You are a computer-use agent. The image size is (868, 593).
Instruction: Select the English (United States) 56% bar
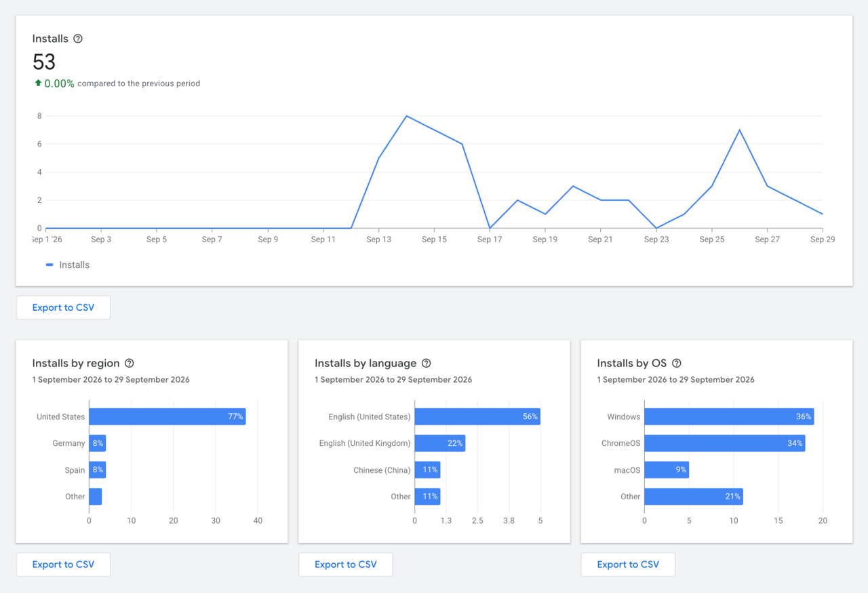pyautogui.click(x=477, y=417)
